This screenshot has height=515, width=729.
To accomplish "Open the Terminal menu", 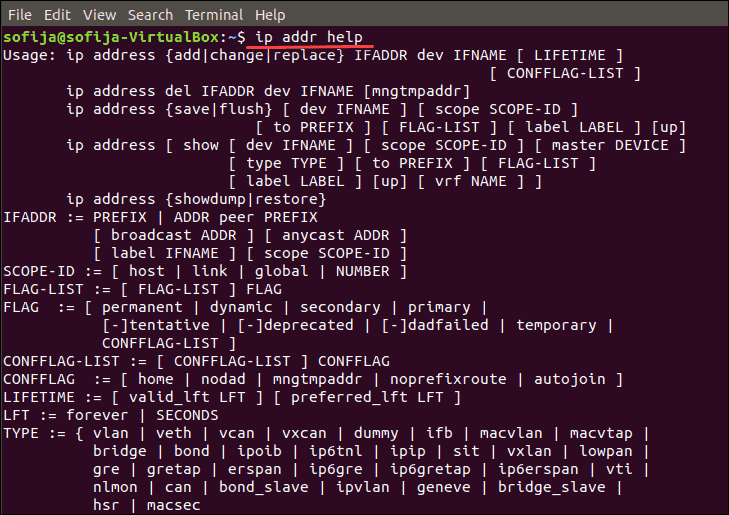I will tap(214, 15).
